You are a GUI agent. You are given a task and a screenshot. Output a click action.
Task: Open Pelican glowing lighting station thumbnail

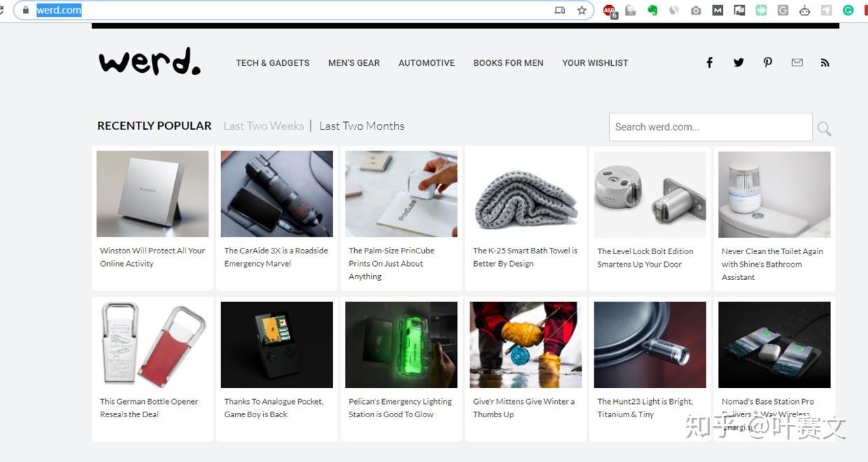pyautogui.click(x=401, y=344)
